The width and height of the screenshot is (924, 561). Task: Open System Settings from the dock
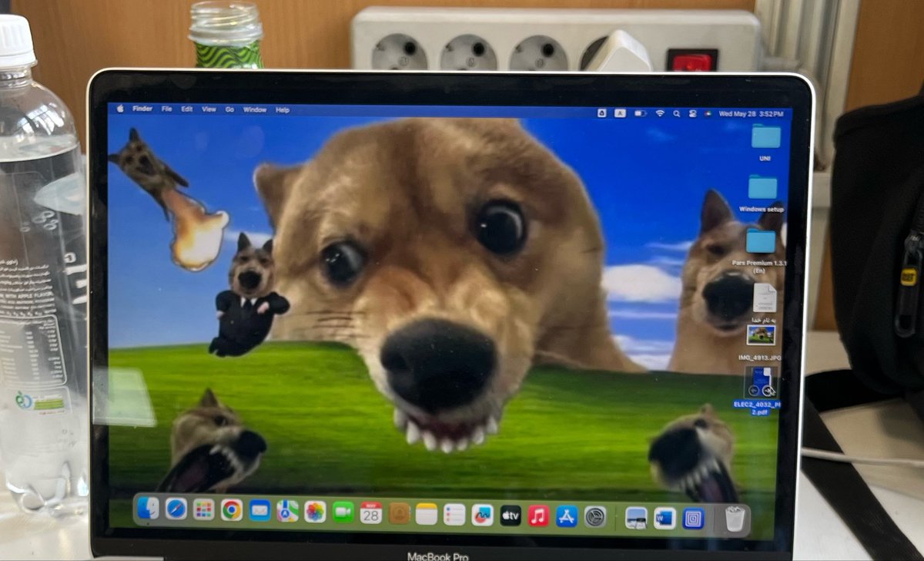(595, 517)
